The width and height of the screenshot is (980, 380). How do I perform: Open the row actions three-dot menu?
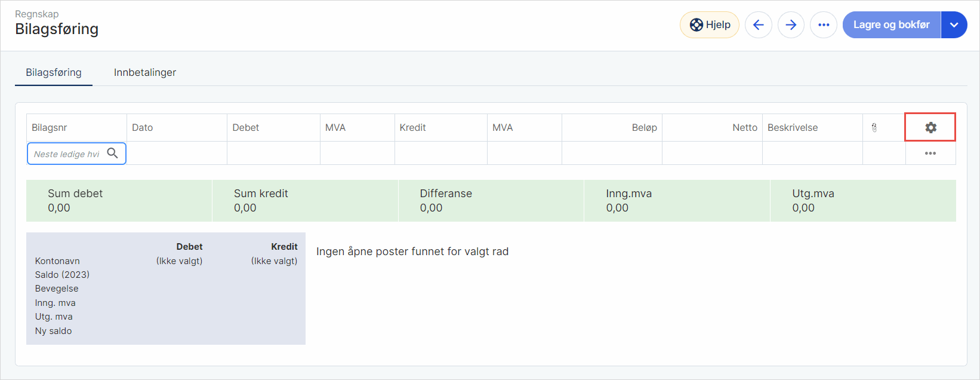coord(930,154)
